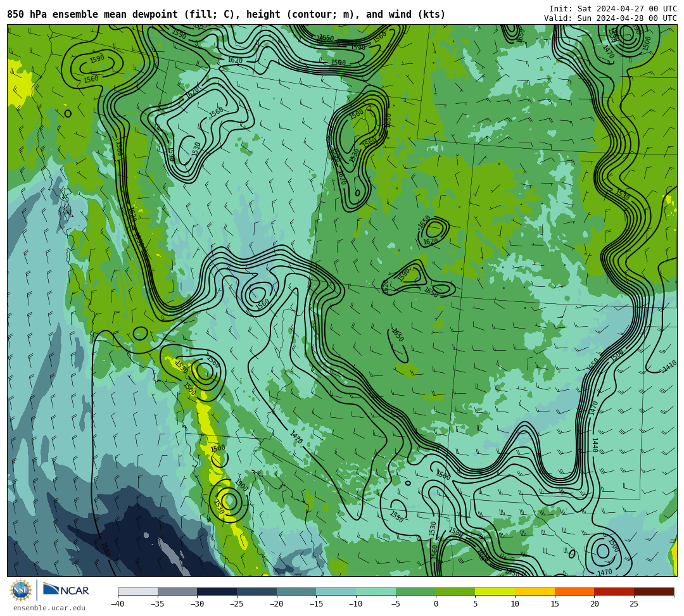Click the colorbar label '-40'

117,604
